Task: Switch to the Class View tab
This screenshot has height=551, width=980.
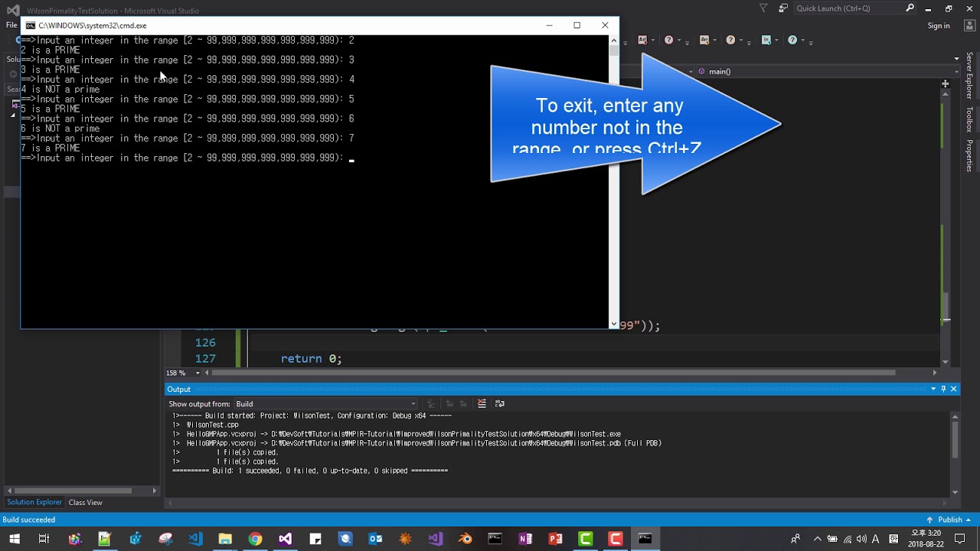Action: point(85,503)
